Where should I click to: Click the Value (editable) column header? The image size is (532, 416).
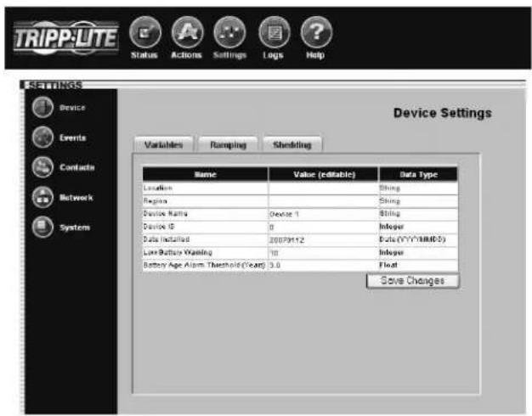(324, 174)
